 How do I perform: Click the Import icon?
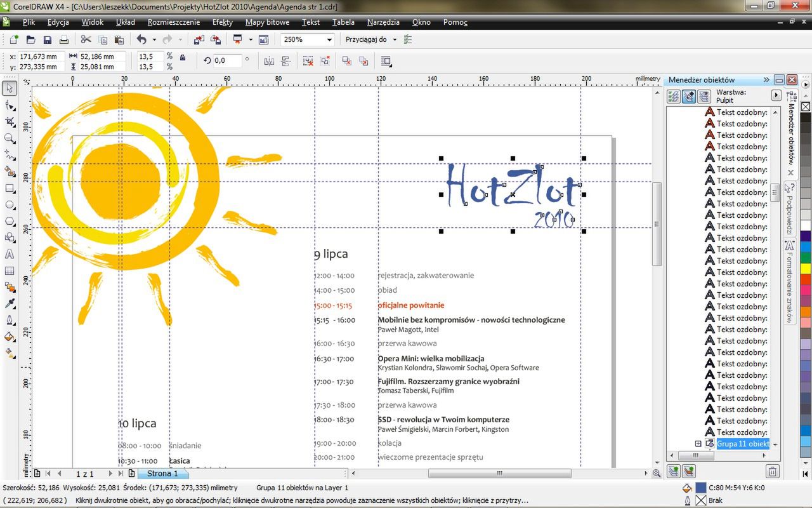point(199,39)
